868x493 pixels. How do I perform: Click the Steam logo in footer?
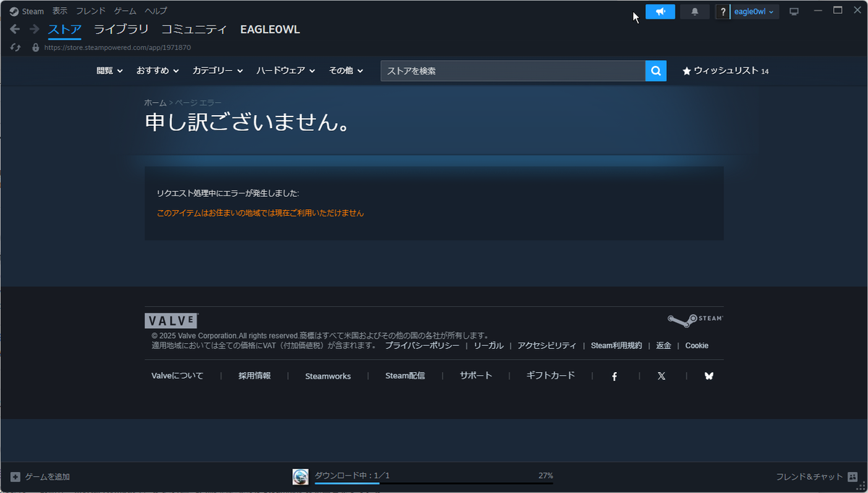[x=695, y=321]
